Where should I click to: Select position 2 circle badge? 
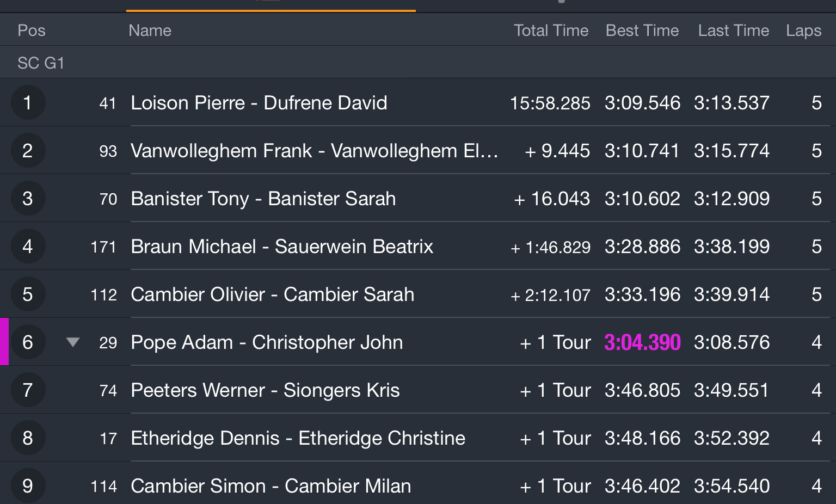pos(28,150)
